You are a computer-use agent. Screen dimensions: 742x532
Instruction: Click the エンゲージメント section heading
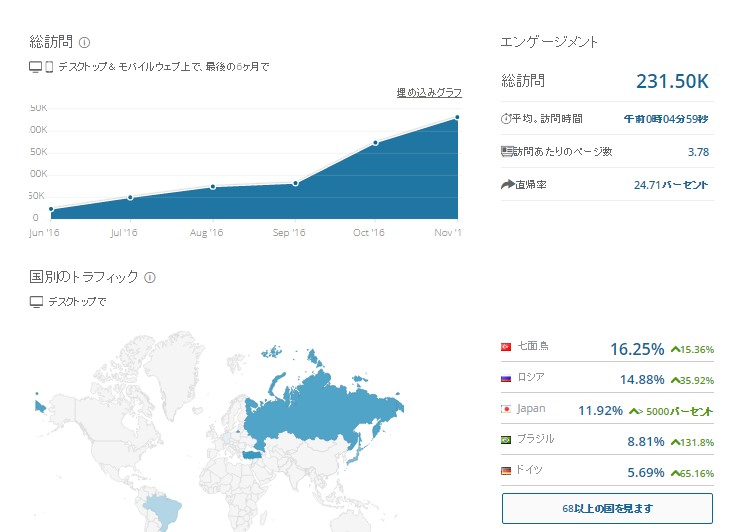click(549, 42)
